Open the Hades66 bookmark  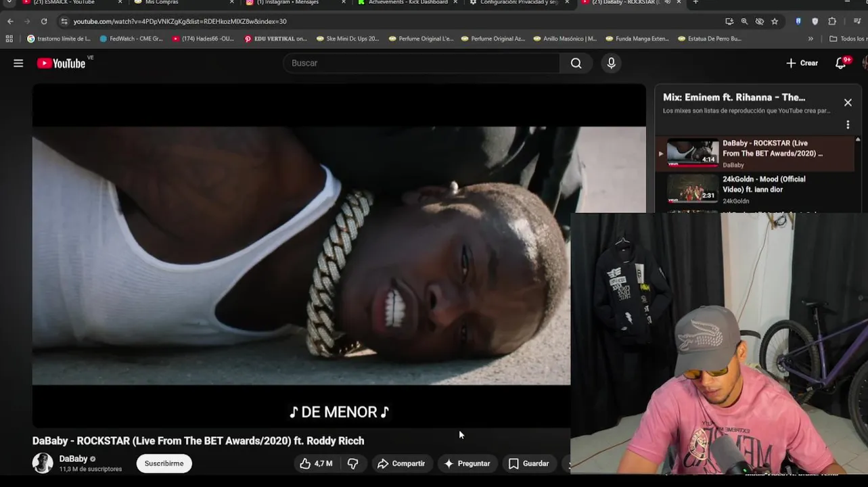click(x=203, y=39)
